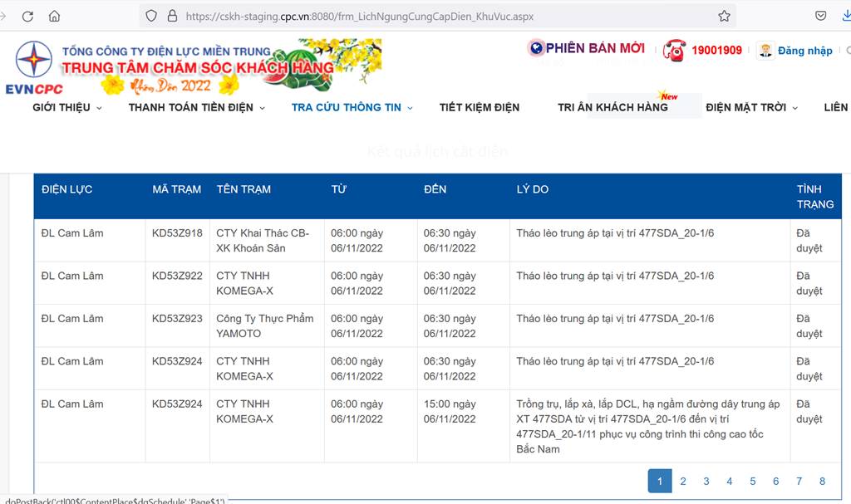Viewport: 851px width, 504px height.
Task: Click the Đăng nhập login link
Action: pyautogui.click(x=804, y=51)
